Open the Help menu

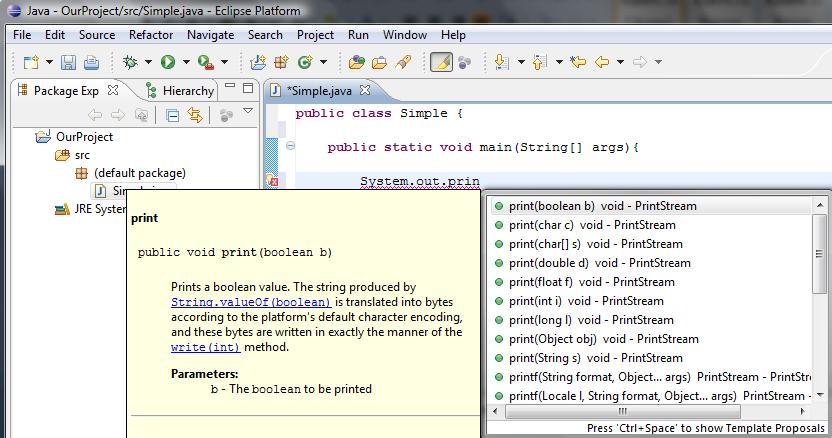tap(453, 35)
